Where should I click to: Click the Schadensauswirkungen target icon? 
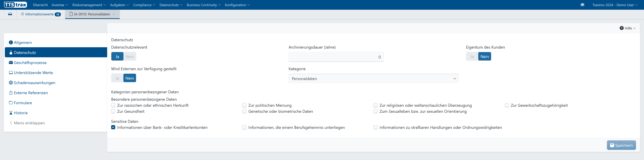11,83
